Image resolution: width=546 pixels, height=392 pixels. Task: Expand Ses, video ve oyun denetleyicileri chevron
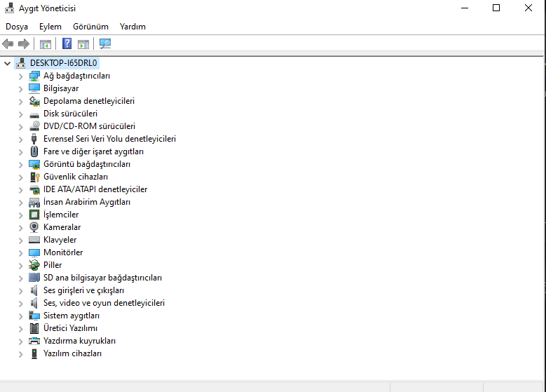tap(20, 304)
